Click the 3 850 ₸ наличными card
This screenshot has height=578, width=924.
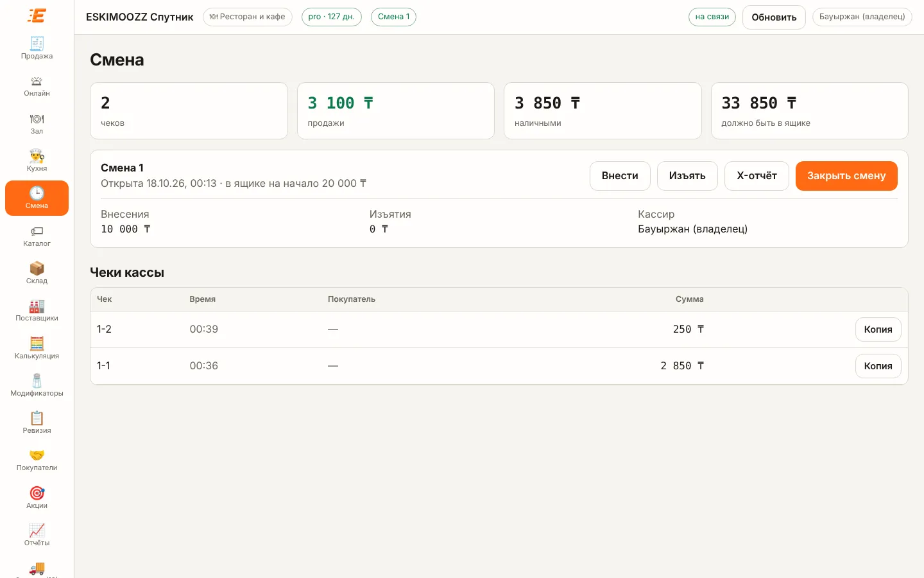tap(603, 110)
